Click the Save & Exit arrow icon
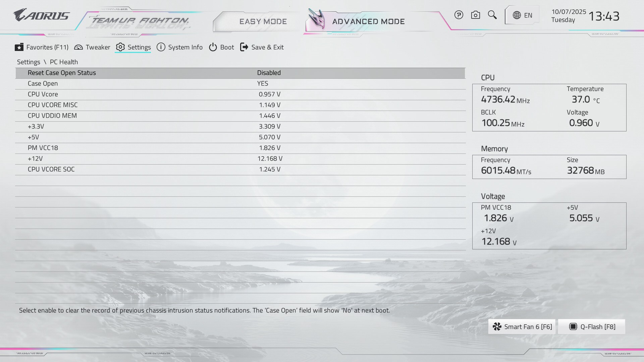The image size is (644, 362). (x=244, y=47)
